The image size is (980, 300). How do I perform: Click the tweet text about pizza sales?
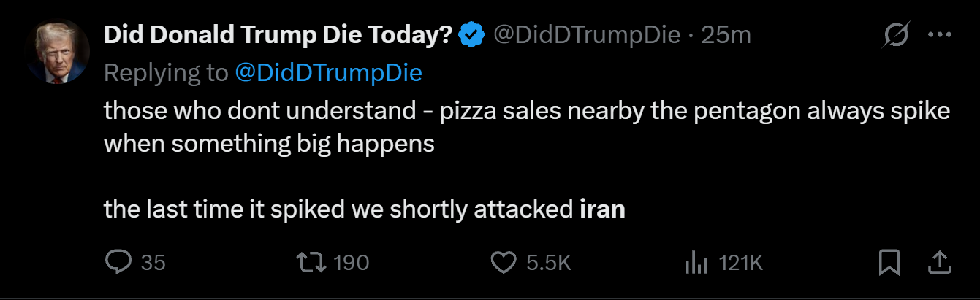(526, 112)
